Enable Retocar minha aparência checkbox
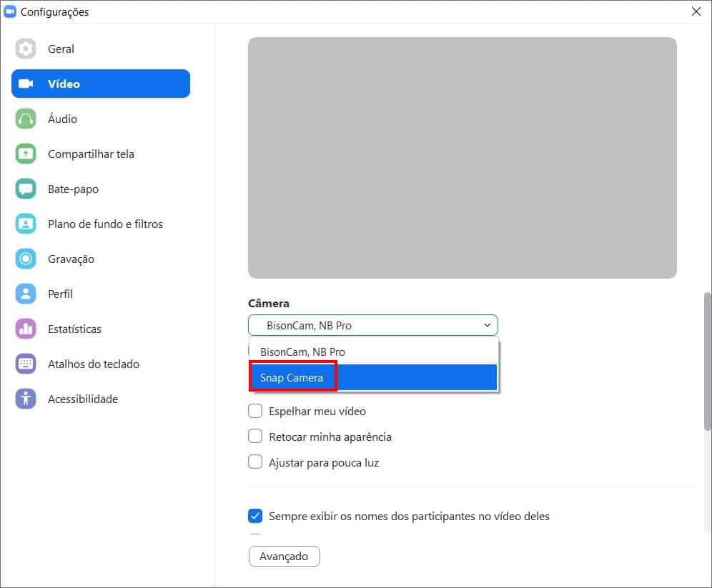Image resolution: width=712 pixels, height=588 pixels. 255,437
